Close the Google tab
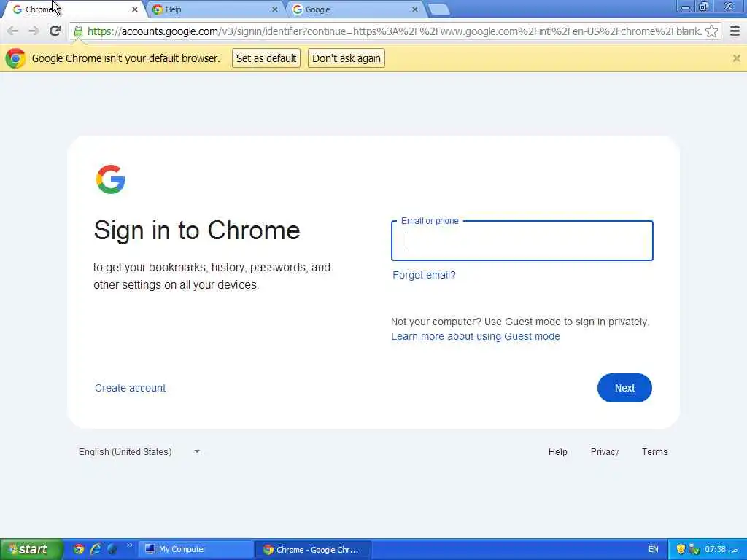 (x=415, y=9)
